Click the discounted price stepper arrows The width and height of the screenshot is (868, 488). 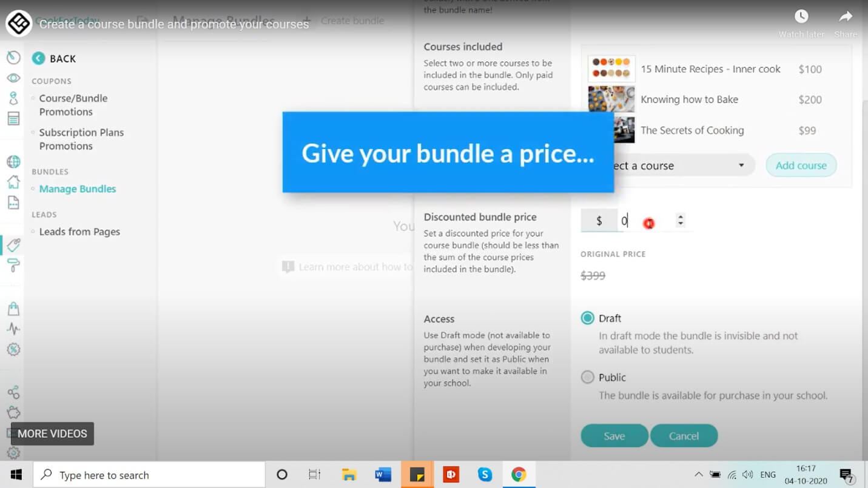click(x=681, y=221)
